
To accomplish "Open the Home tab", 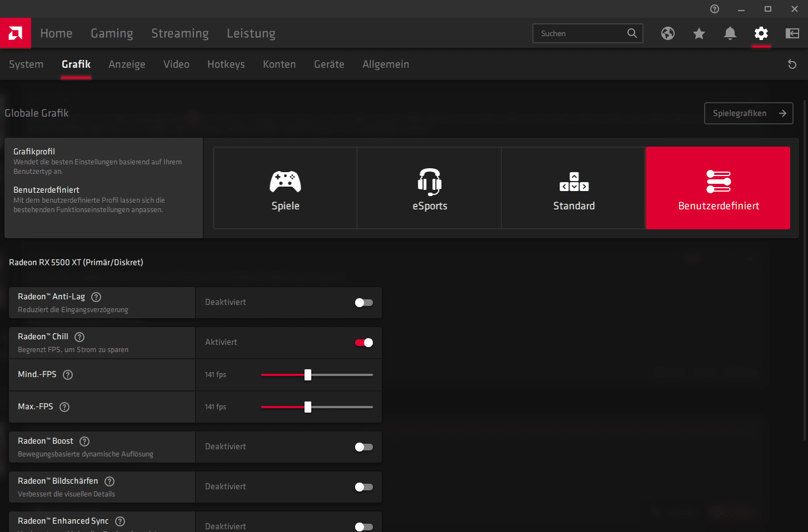I will coord(56,33).
